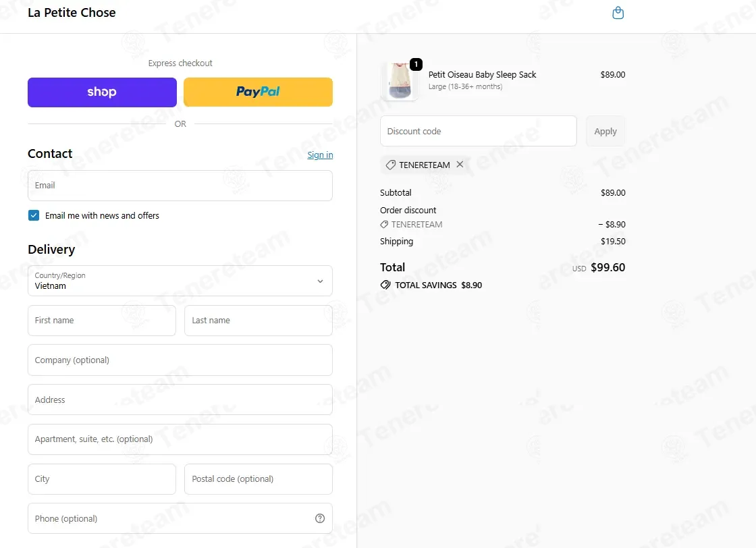Select the First name field

(x=102, y=321)
